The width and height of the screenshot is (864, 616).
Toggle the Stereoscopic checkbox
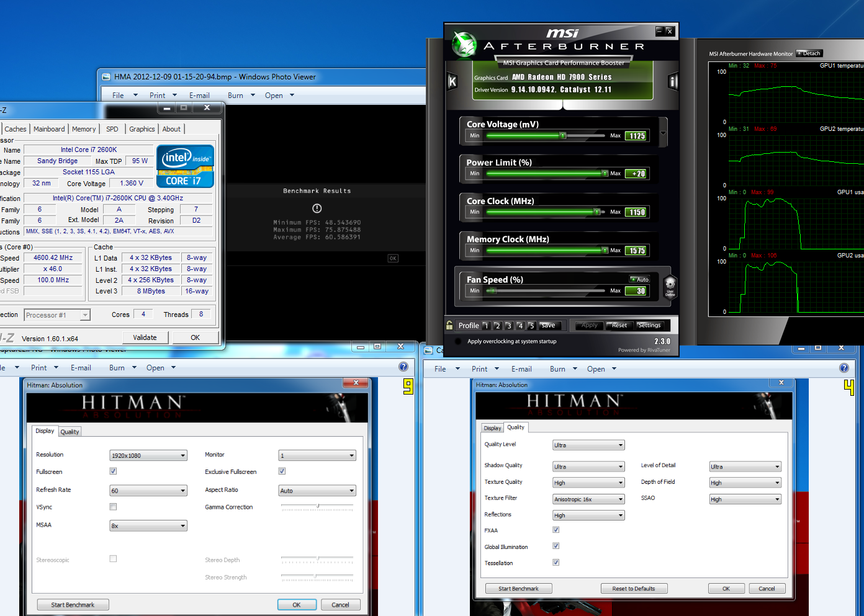pos(113,558)
